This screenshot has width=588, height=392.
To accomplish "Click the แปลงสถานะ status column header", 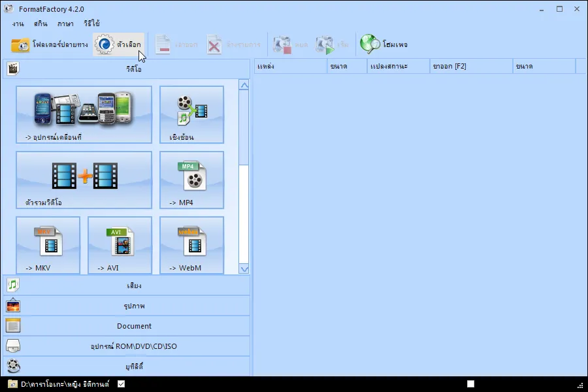I will tap(399, 67).
